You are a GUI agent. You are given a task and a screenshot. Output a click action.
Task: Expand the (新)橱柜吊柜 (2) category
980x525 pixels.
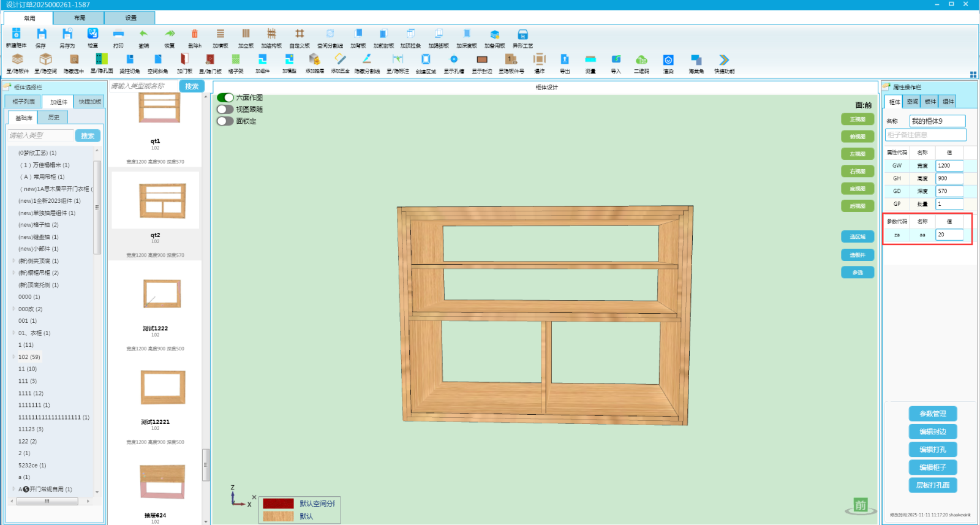13,273
